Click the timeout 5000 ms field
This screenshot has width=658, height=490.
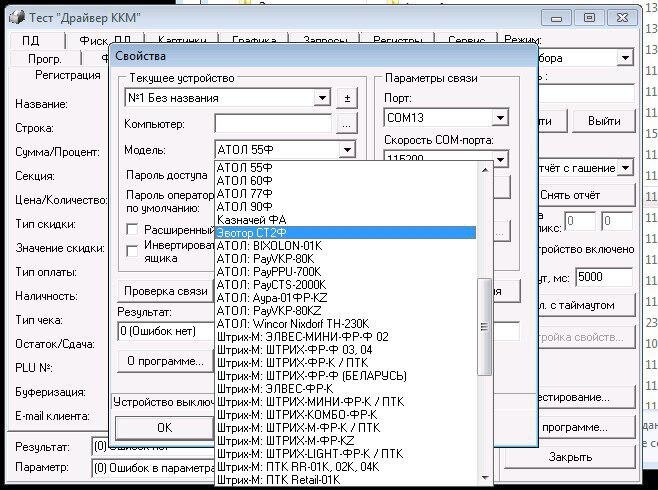click(x=604, y=277)
